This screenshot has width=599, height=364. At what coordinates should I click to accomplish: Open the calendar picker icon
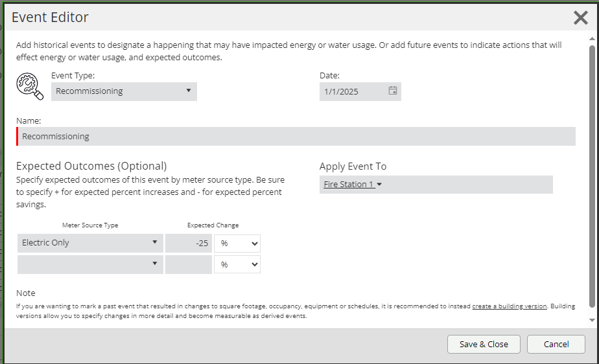click(x=393, y=91)
